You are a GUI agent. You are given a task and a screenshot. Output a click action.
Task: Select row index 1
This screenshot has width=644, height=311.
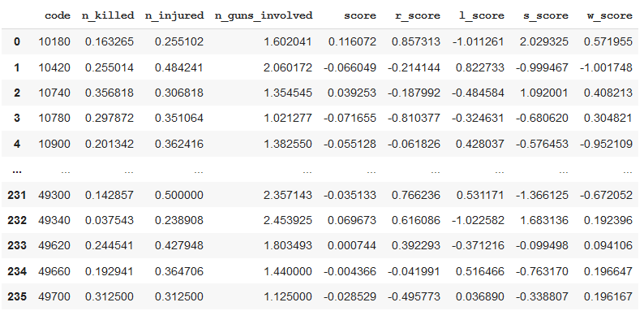pos(17,67)
